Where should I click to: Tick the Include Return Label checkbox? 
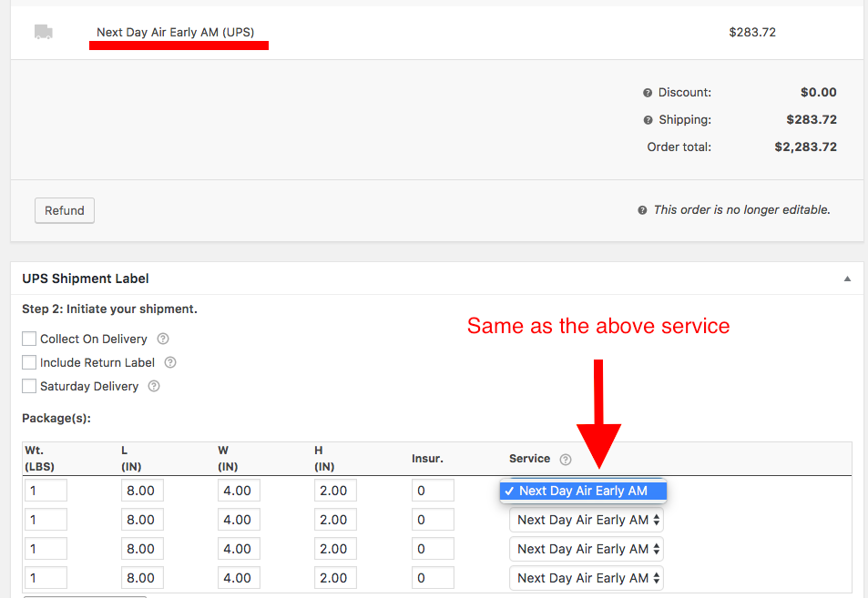(x=29, y=362)
